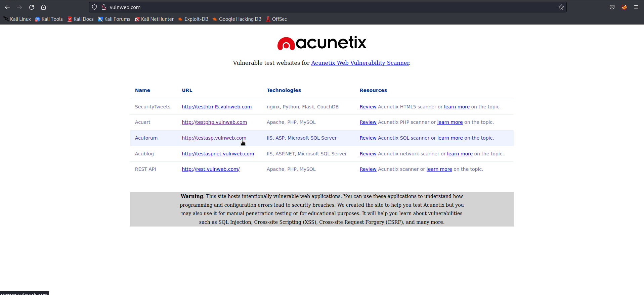Click Review in the SecurityTweets row
Image resolution: width=644 pixels, height=295 pixels.
point(368,107)
